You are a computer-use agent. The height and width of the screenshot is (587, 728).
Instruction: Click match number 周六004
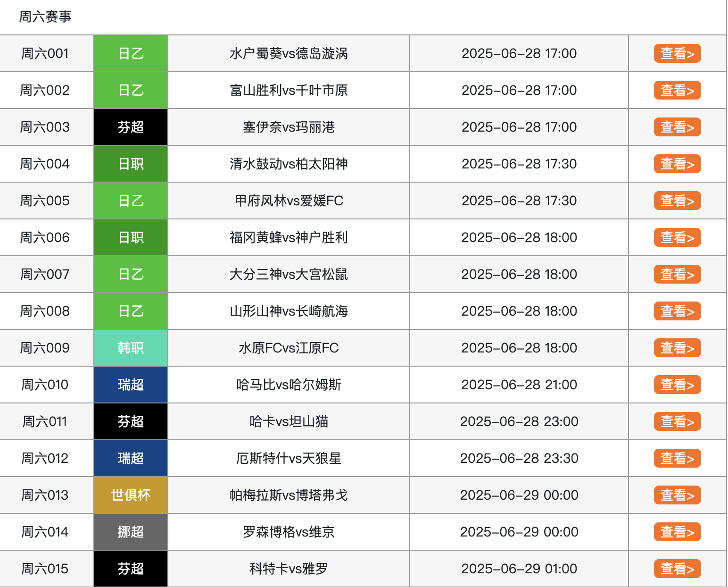[45, 164]
